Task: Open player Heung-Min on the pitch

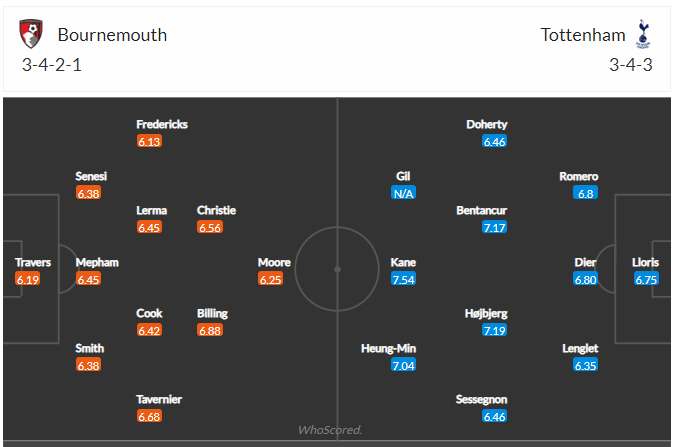Action: point(388,348)
